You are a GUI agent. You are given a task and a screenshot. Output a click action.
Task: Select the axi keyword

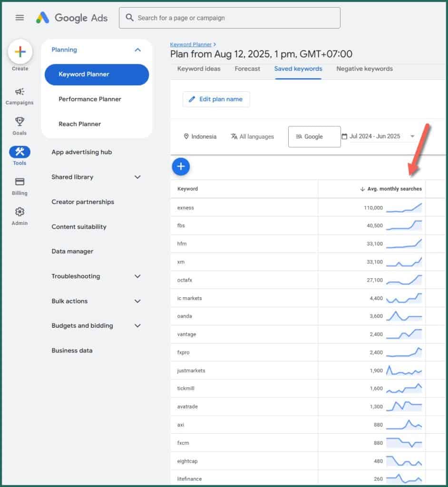tap(181, 425)
